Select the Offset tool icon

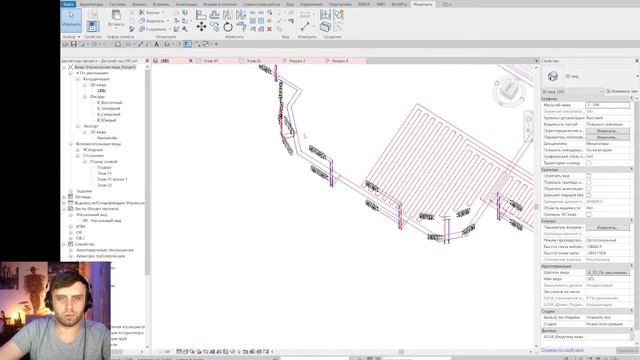pyautogui.click(x=214, y=15)
